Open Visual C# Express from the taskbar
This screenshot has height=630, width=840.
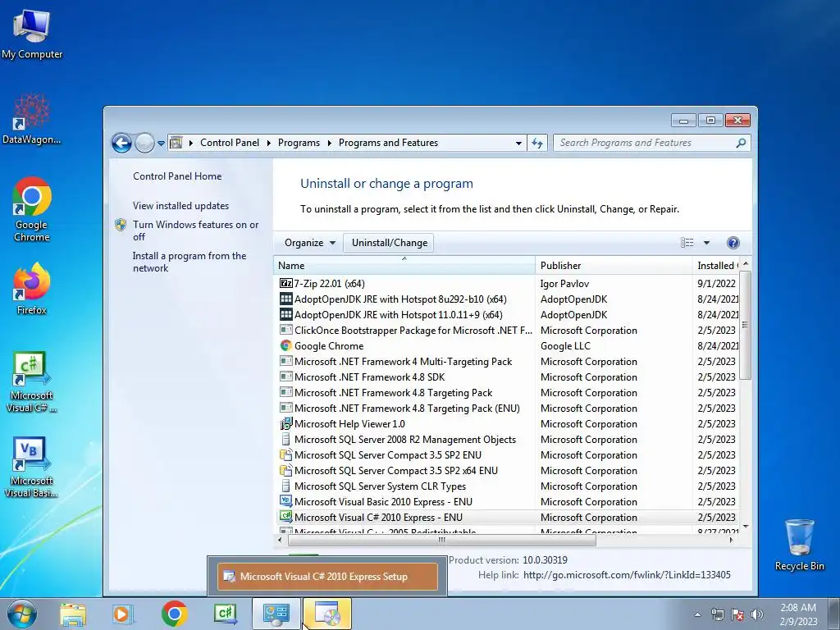click(225, 614)
